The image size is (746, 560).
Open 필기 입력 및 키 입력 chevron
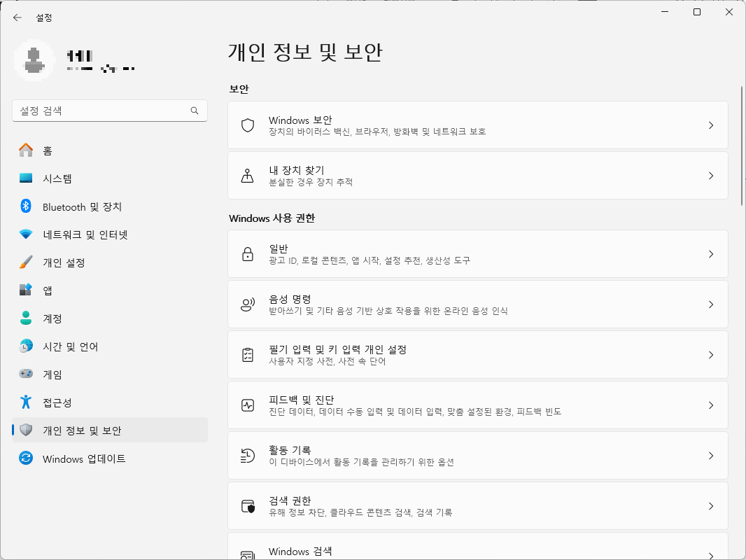[711, 355]
